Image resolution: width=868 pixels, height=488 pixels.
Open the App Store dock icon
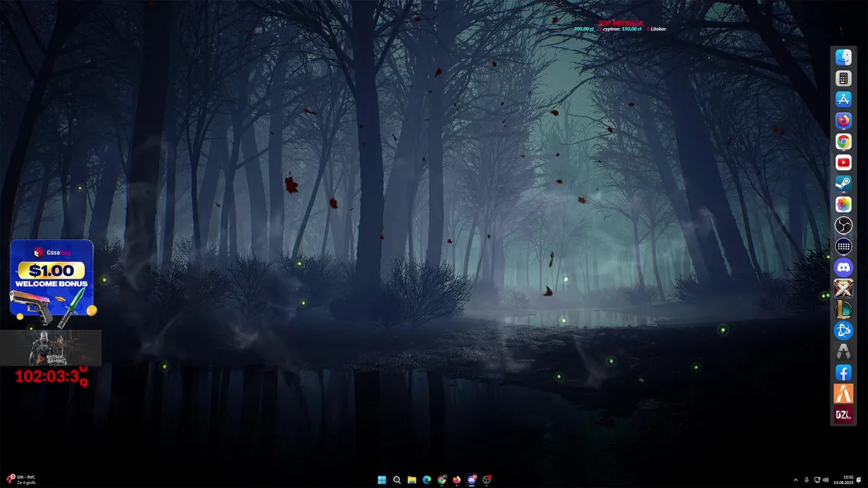tap(843, 100)
